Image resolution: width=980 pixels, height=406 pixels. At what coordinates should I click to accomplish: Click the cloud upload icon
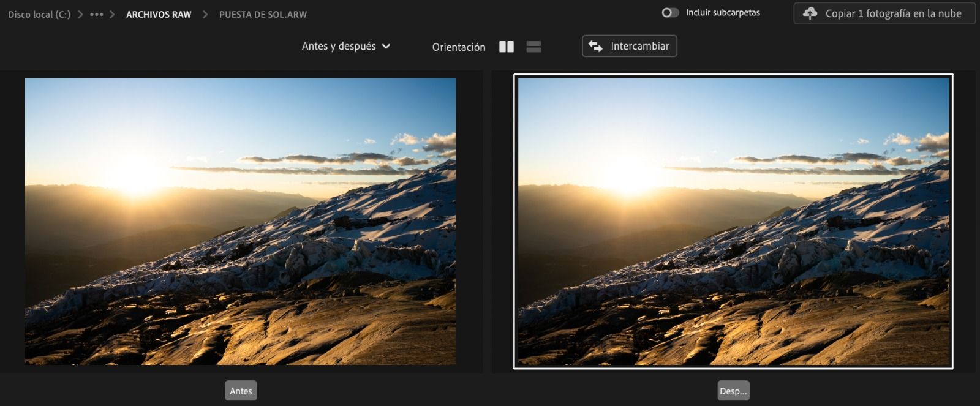tap(810, 13)
